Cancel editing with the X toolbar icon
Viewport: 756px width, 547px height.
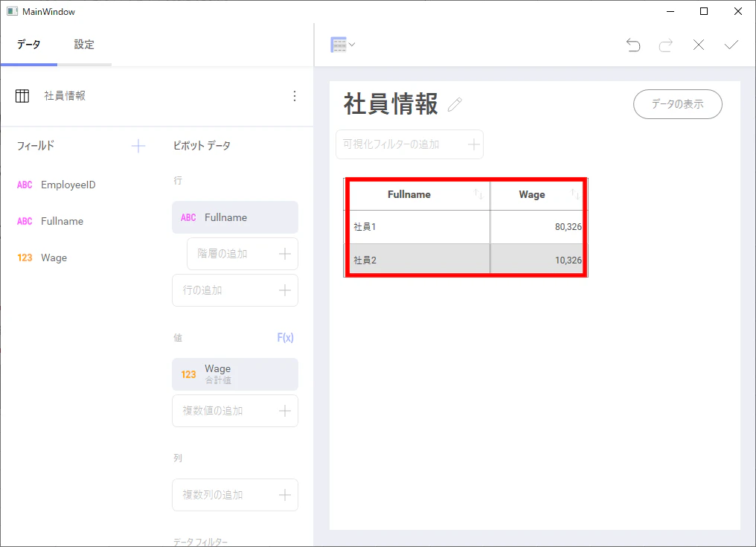click(699, 45)
